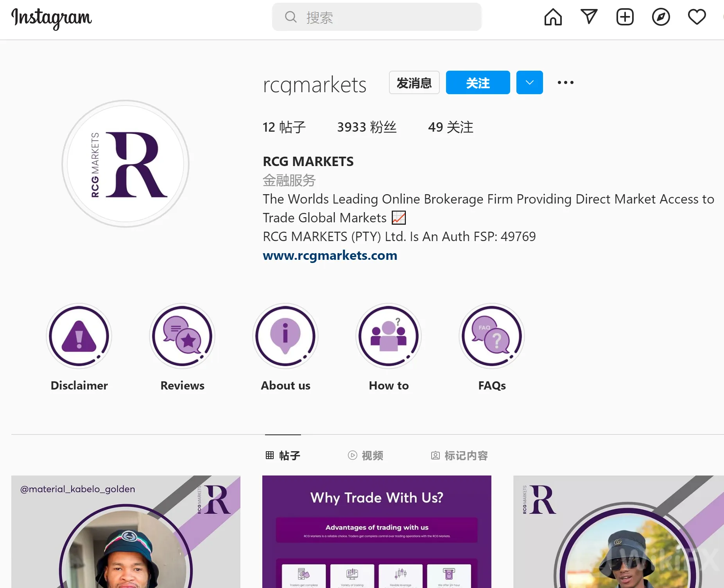Click the How to highlight label
724x588 pixels.
tap(389, 386)
